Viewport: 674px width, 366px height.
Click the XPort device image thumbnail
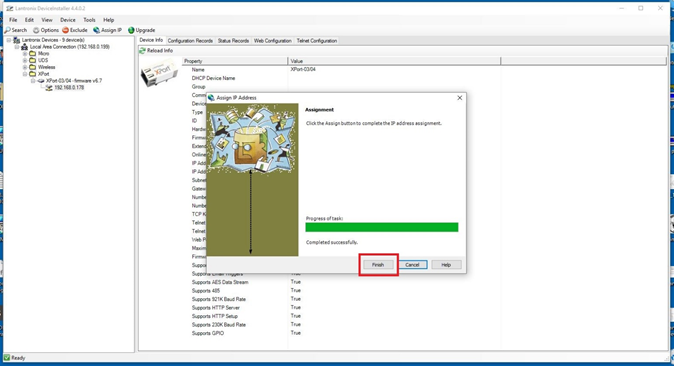point(158,74)
